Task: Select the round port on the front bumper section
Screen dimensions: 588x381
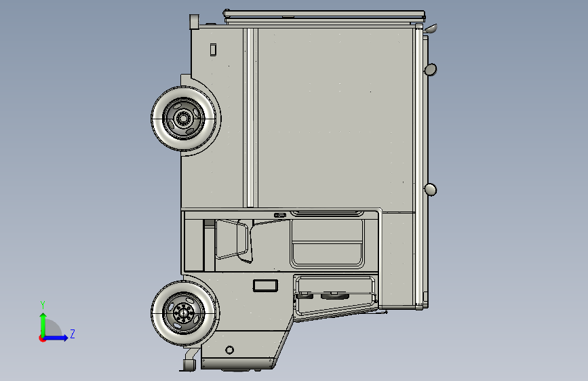Action: (x=229, y=350)
